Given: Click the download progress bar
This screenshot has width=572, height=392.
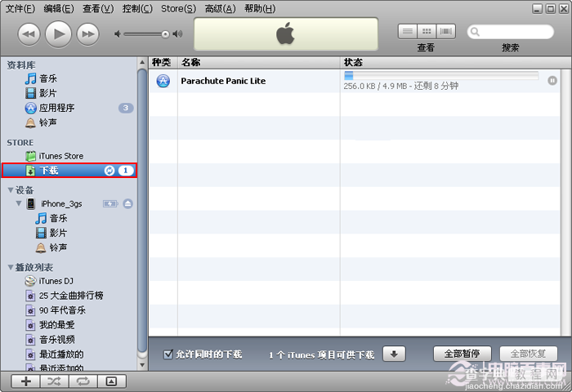Looking at the screenshot, I should (441, 75).
